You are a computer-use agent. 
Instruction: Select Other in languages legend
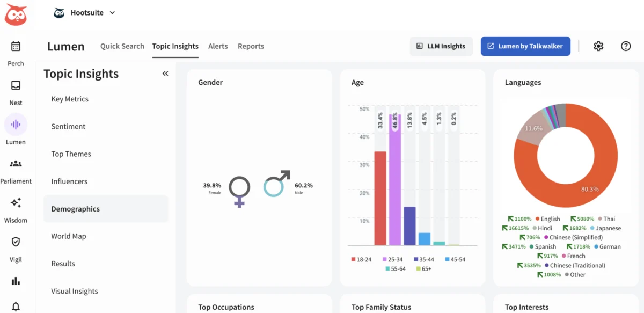click(x=575, y=275)
